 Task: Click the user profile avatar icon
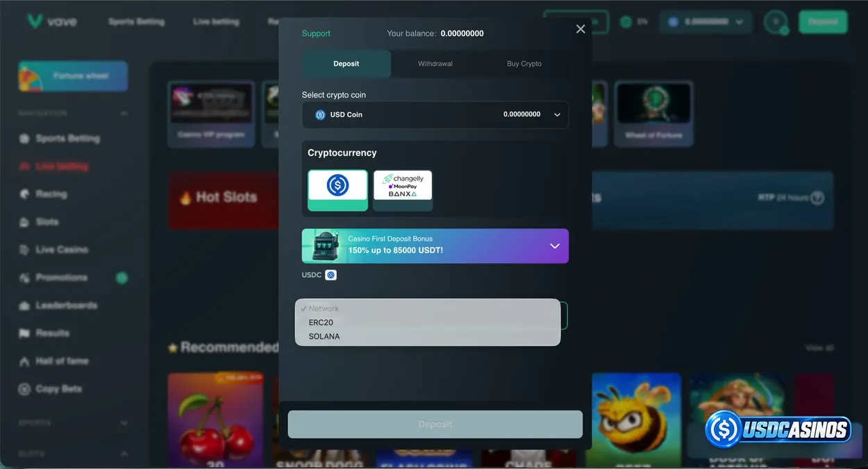(x=776, y=22)
